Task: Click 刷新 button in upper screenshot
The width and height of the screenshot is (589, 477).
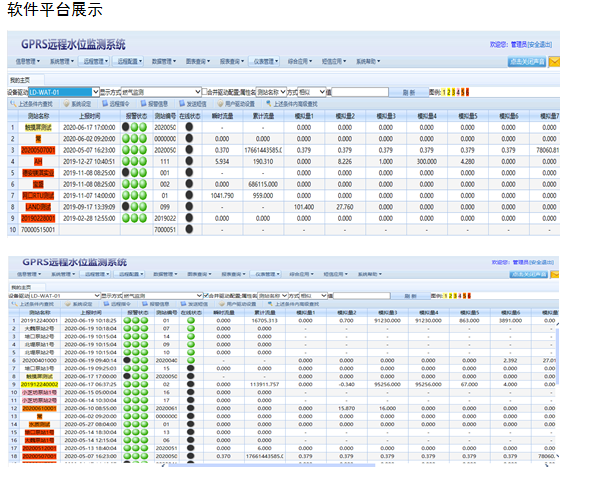Action: pyautogui.click(x=409, y=92)
